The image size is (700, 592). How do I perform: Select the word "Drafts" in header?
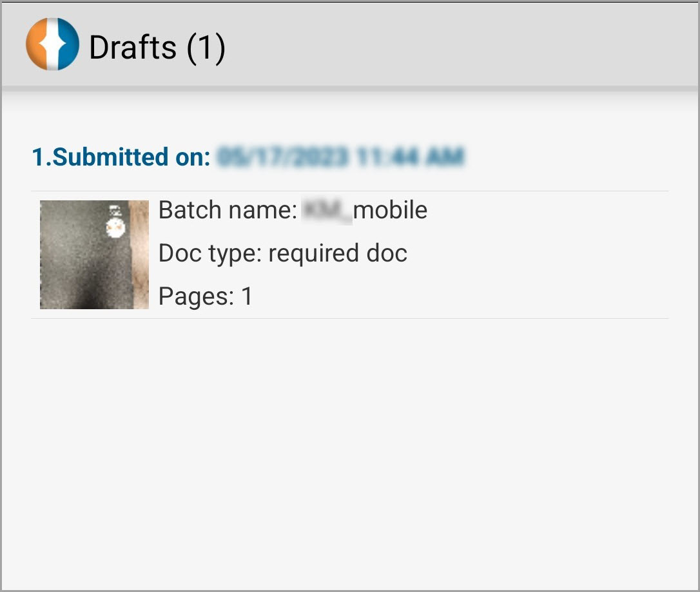coord(133,47)
